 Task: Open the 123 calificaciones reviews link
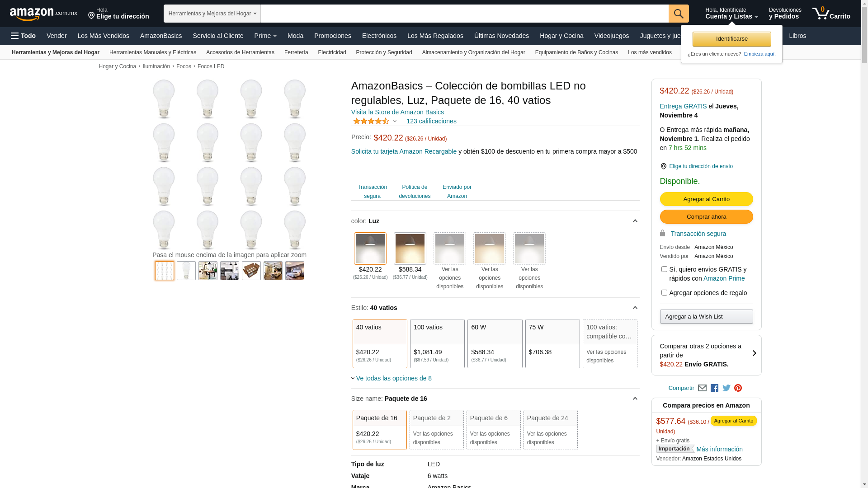(x=431, y=121)
